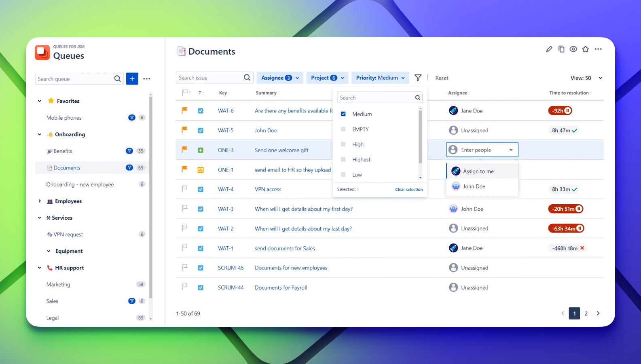
Task: Click the search issue magnifier icon
Action: 247,78
